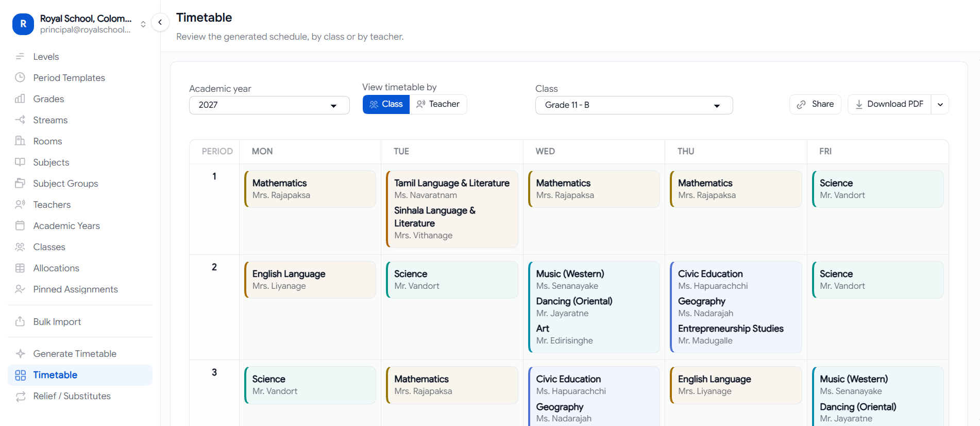The width and height of the screenshot is (980, 426).
Task: Open the school account switcher arrows
Action: point(143,24)
